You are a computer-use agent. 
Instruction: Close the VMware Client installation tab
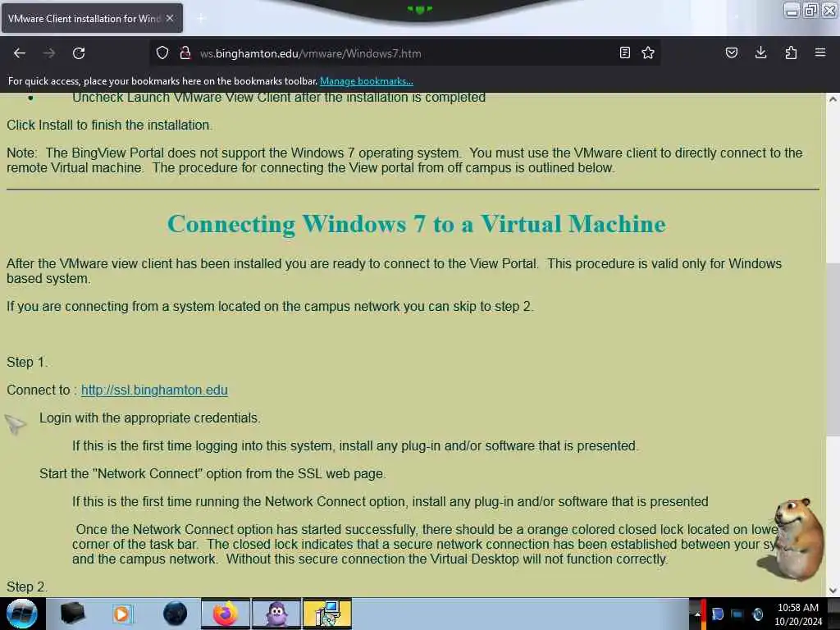[170, 18]
